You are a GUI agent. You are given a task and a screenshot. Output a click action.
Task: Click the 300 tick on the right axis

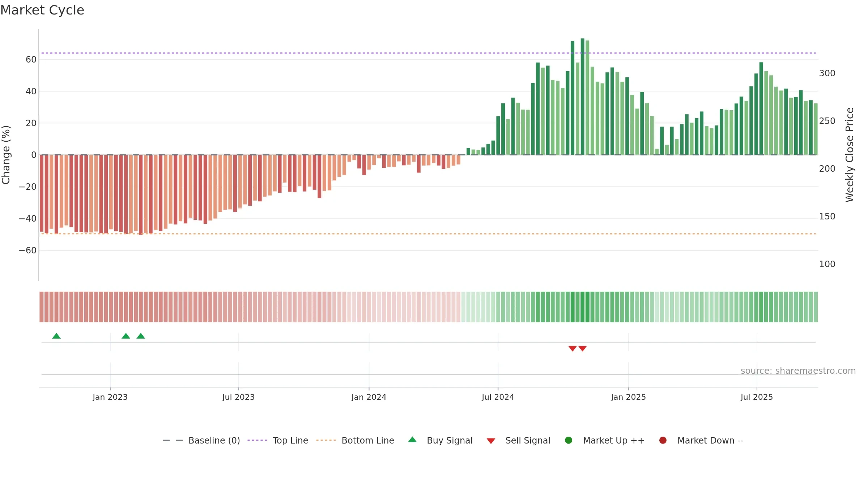(x=827, y=73)
